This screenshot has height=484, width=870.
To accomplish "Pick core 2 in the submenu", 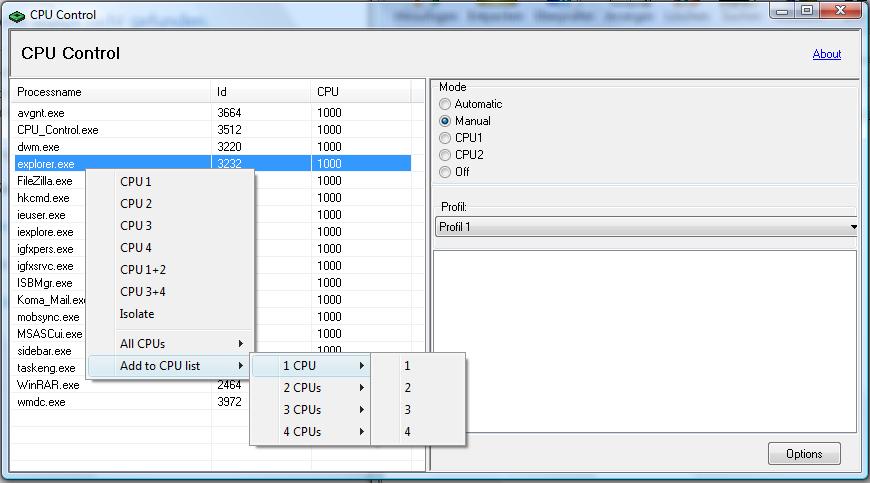I will [418, 387].
